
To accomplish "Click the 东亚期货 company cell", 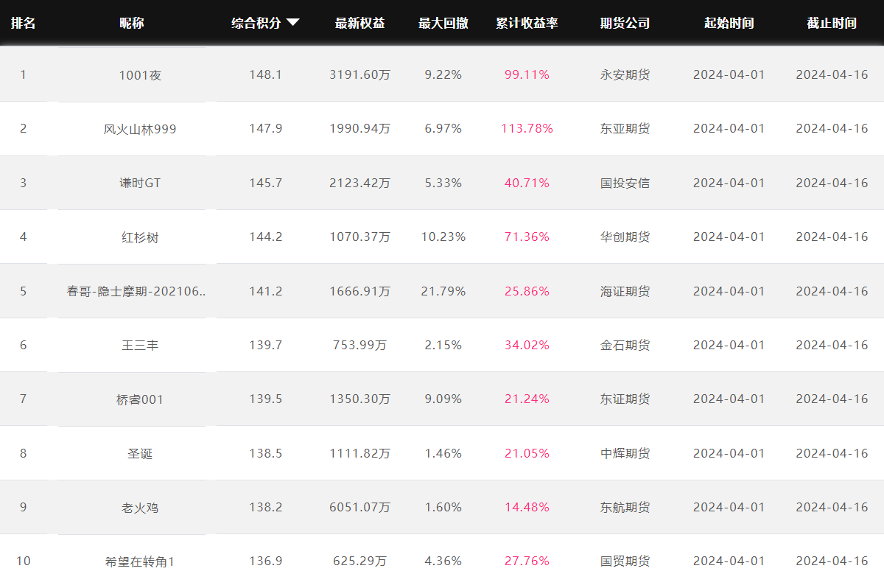I will point(625,128).
